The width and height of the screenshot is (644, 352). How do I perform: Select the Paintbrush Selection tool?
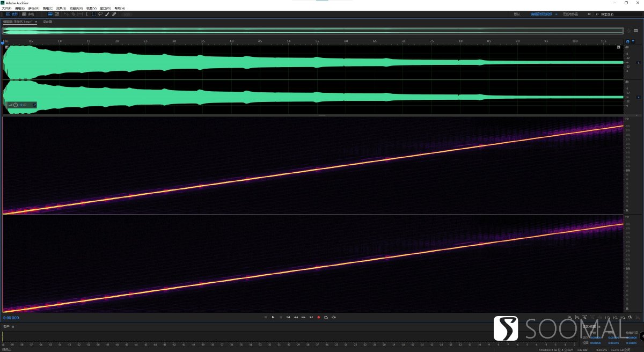pos(107,14)
